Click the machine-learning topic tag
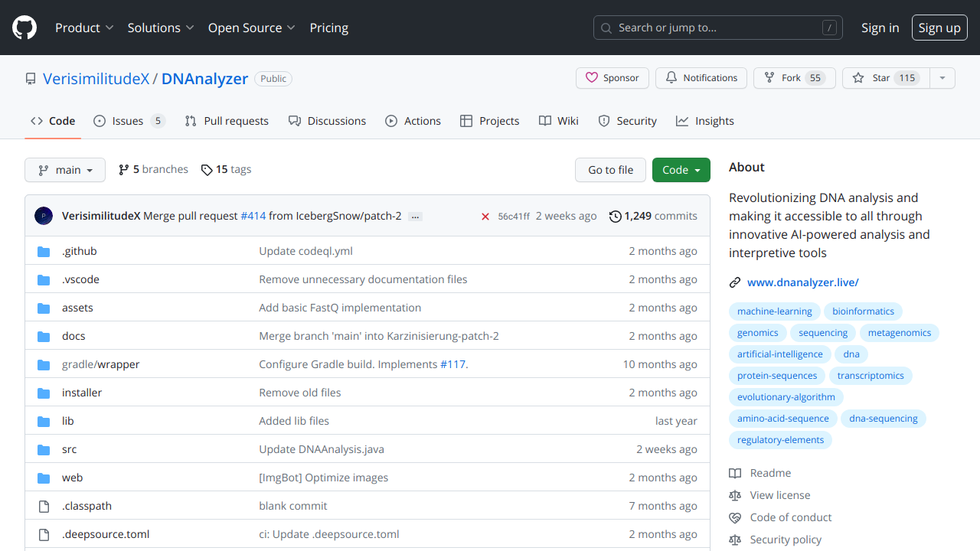This screenshot has width=980, height=551. coord(775,311)
